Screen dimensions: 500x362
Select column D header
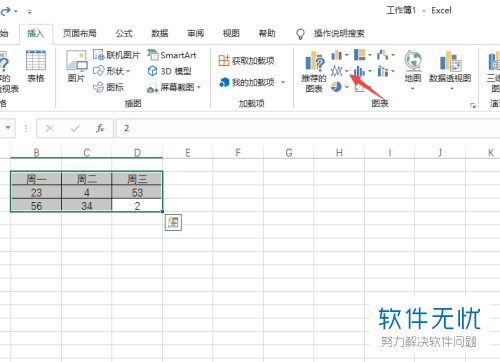coord(137,153)
